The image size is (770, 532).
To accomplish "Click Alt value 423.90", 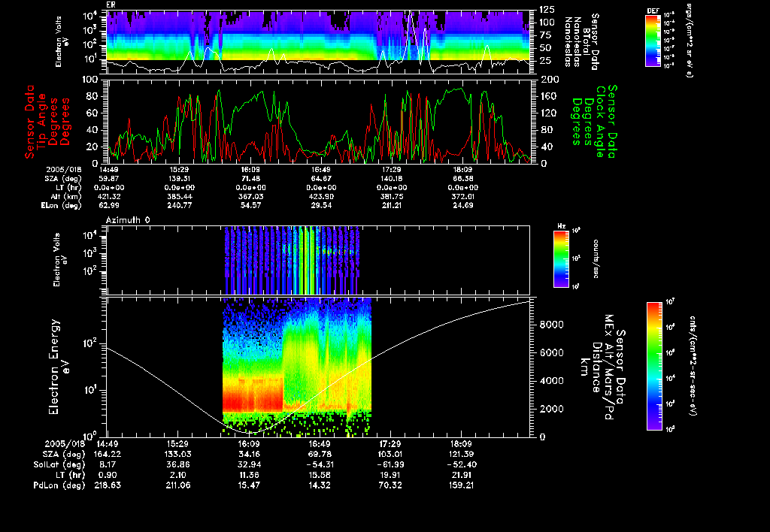I will click(x=320, y=196).
